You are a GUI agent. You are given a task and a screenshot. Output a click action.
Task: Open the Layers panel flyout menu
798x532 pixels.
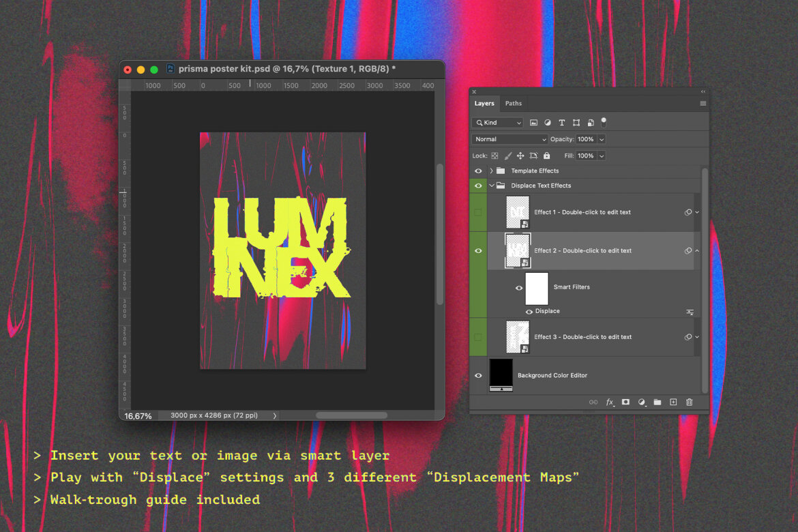703,103
